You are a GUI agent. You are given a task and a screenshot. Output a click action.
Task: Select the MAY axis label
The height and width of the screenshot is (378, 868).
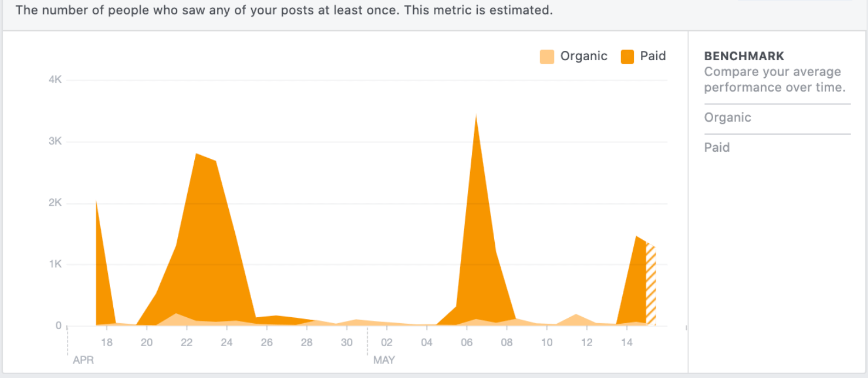tap(385, 360)
